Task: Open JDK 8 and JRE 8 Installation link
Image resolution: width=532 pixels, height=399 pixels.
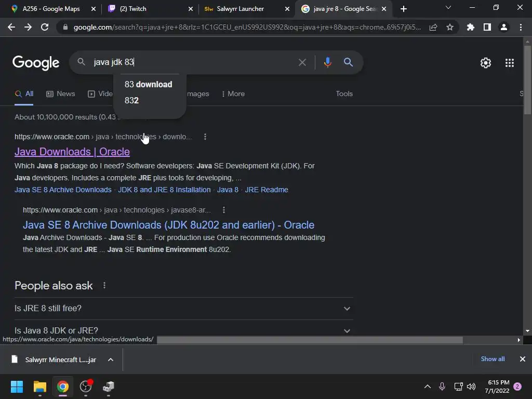Action: coord(164,190)
